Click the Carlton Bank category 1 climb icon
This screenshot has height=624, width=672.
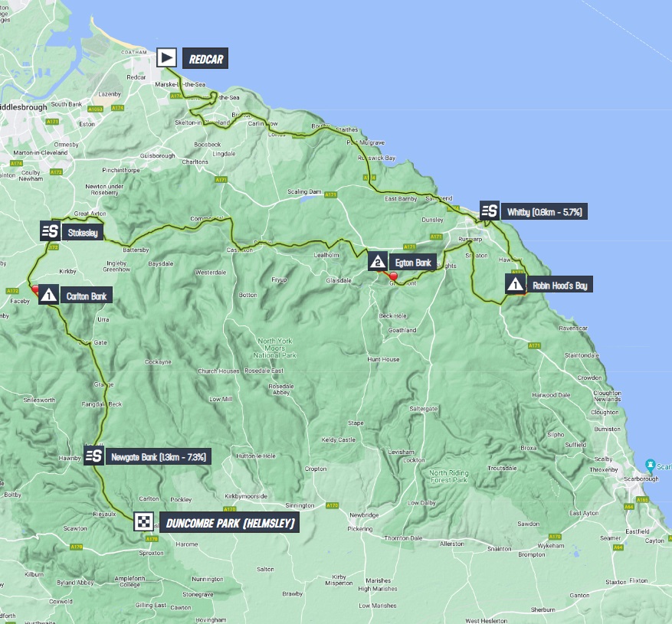tap(48, 295)
